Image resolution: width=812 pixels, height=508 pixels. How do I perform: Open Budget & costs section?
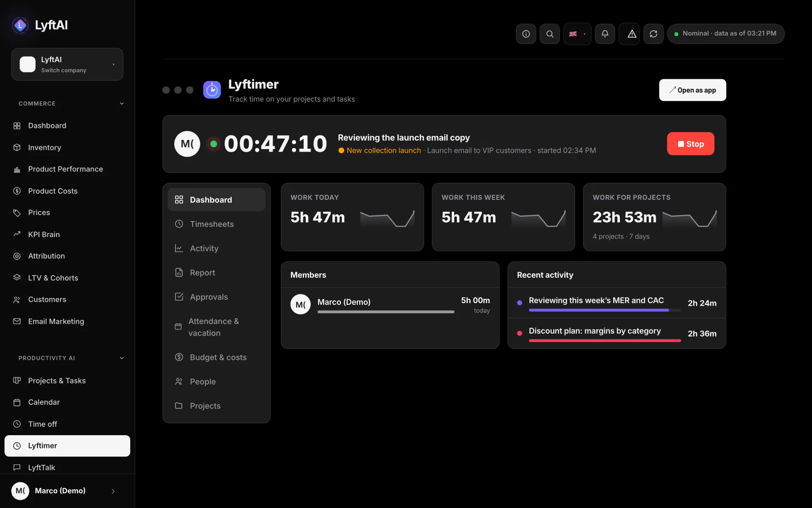coord(217,357)
